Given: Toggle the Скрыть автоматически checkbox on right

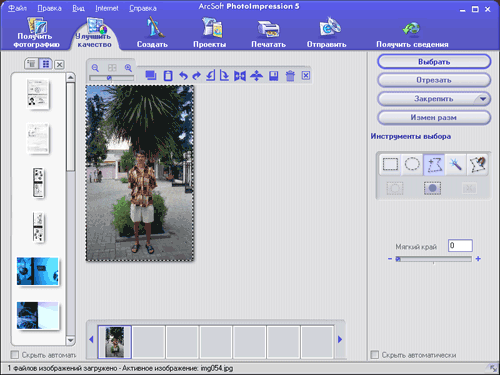Looking at the screenshot, I should [375, 355].
